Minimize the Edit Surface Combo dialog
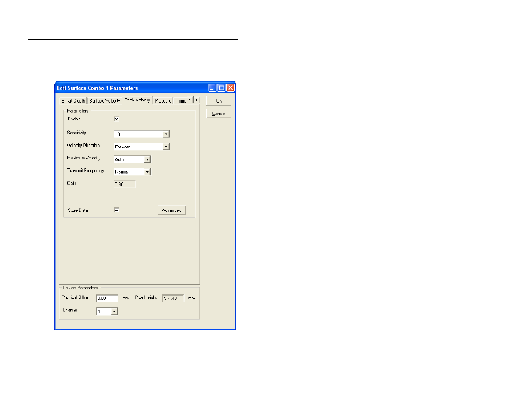This screenshot has width=532, height=411. click(212, 88)
